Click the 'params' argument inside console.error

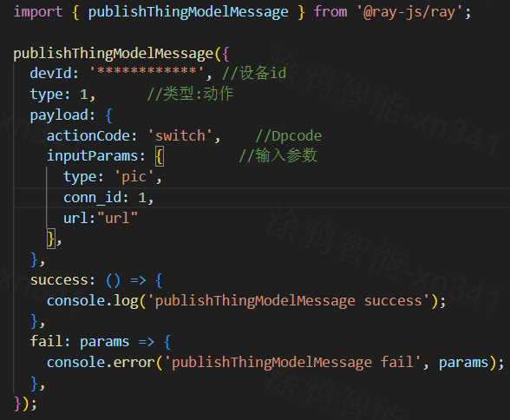tap(463, 363)
